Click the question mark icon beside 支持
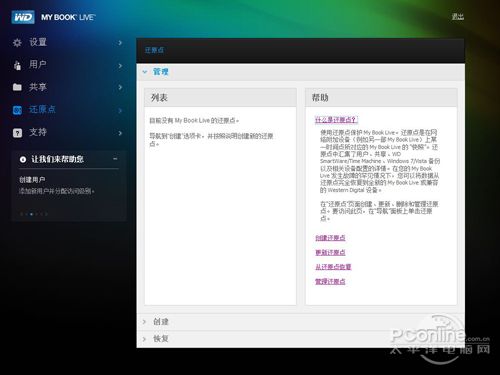Viewport: 500px width, 375px height. pyautogui.click(x=17, y=133)
